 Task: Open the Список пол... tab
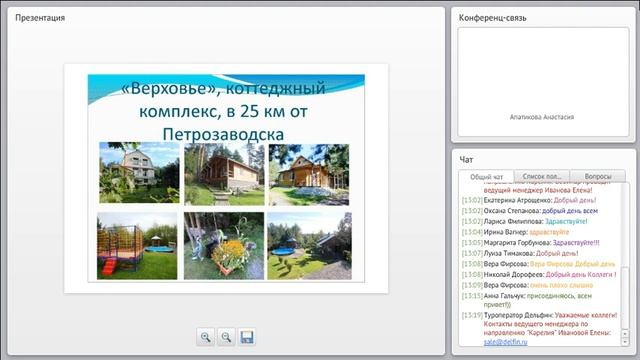click(x=542, y=176)
